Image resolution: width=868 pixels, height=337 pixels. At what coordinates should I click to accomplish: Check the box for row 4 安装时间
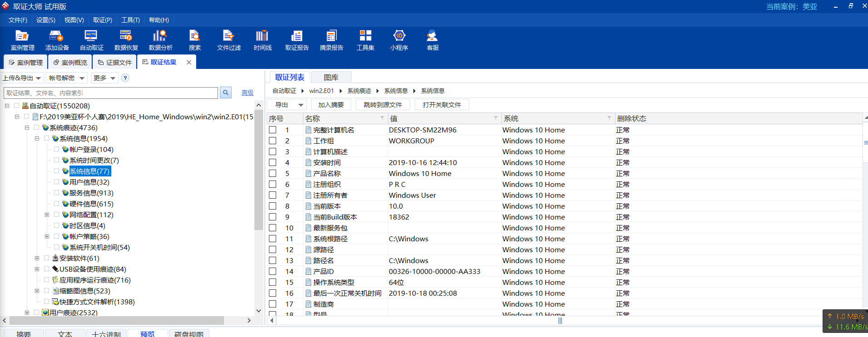(x=273, y=162)
